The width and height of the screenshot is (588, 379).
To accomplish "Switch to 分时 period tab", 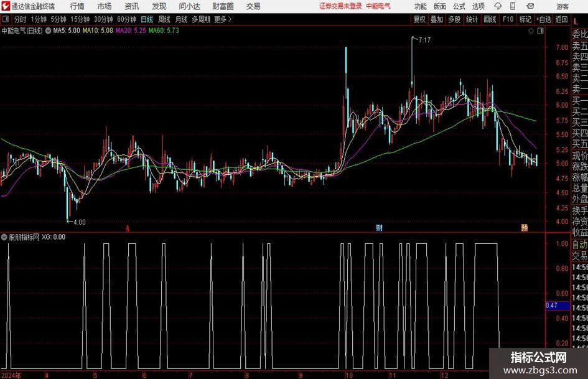I will [21, 19].
